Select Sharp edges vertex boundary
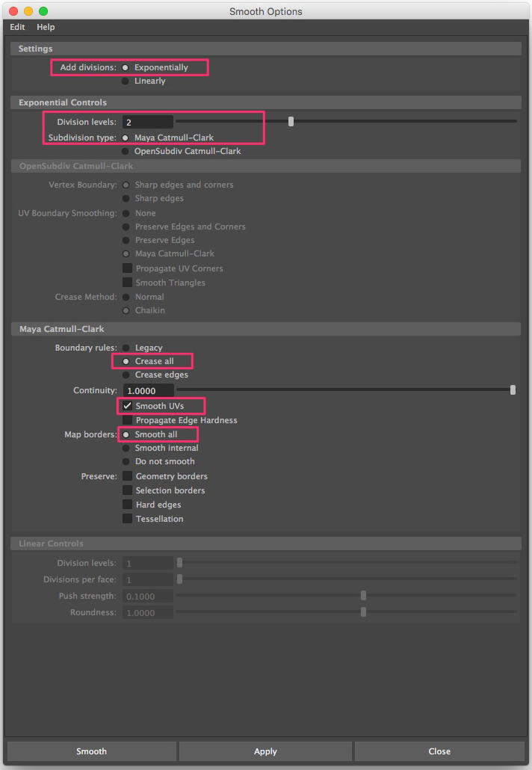532x770 pixels. [126, 198]
